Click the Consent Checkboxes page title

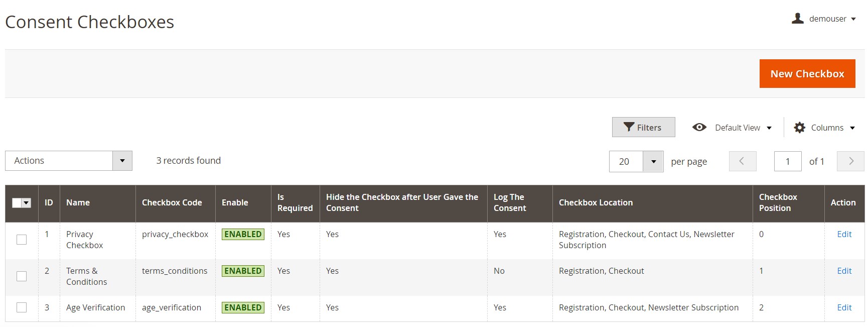tap(90, 22)
